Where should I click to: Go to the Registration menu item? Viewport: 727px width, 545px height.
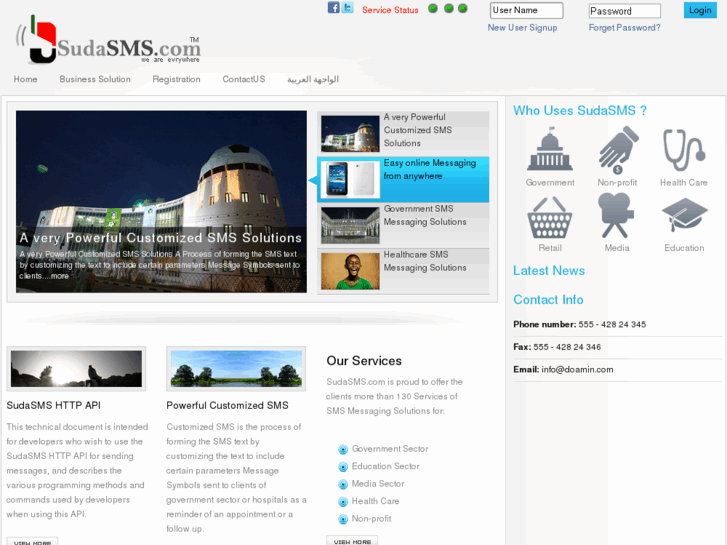point(177,79)
